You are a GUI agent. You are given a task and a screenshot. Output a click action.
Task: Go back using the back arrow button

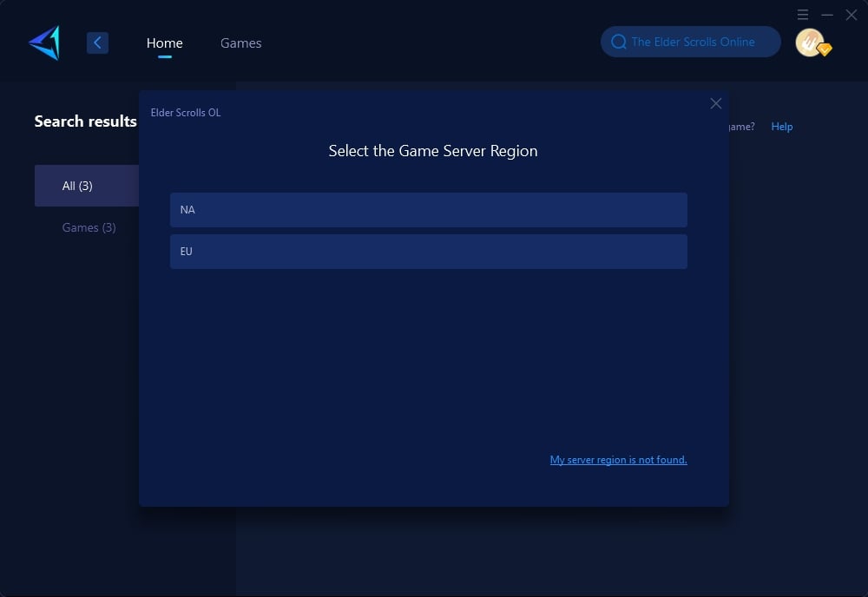97,43
